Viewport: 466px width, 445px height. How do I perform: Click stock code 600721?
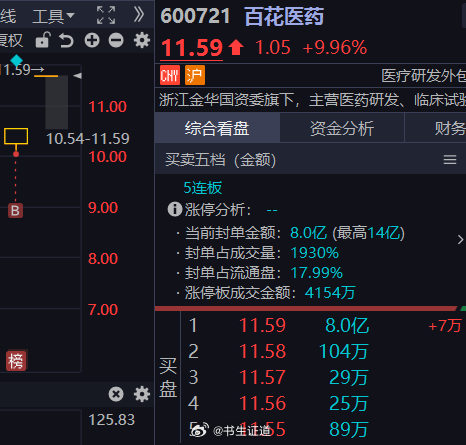(x=195, y=16)
